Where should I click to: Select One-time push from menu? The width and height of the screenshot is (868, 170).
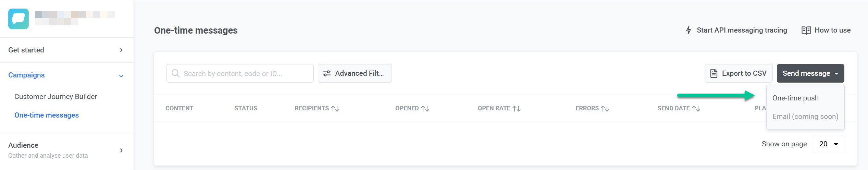(x=795, y=98)
